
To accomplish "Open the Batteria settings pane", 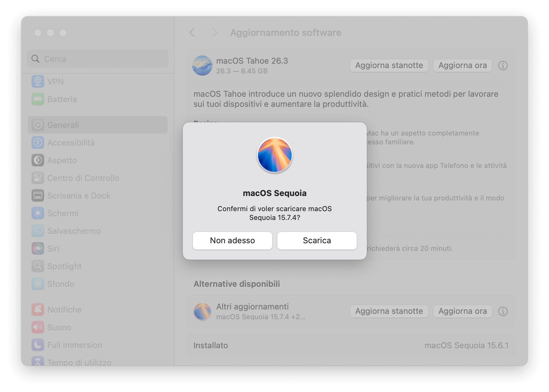I will 98,99.
